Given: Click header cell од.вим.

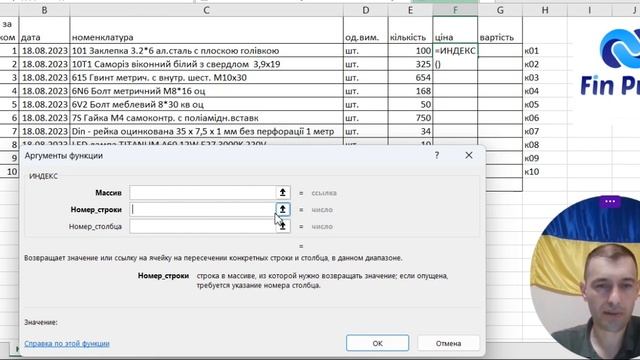Looking at the screenshot, I should (x=365, y=30).
